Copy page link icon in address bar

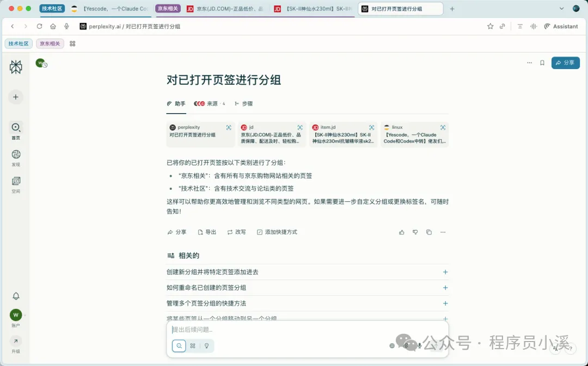tap(503, 26)
